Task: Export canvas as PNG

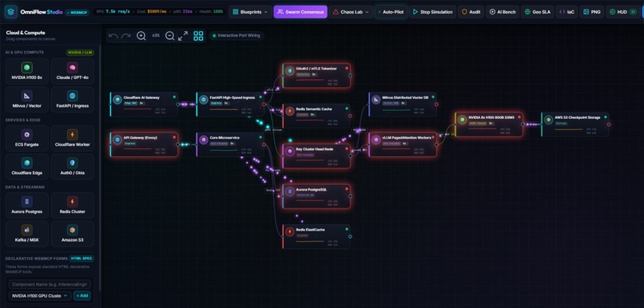Action: click(592, 12)
